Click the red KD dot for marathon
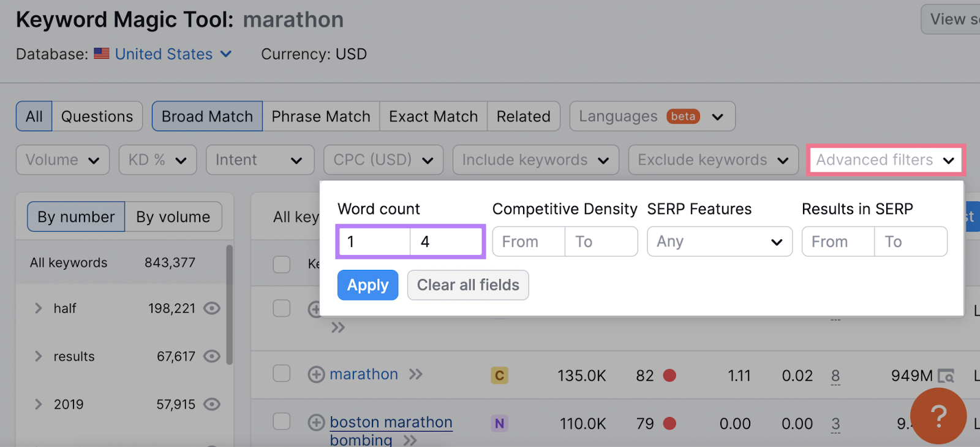 tap(669, 375)
